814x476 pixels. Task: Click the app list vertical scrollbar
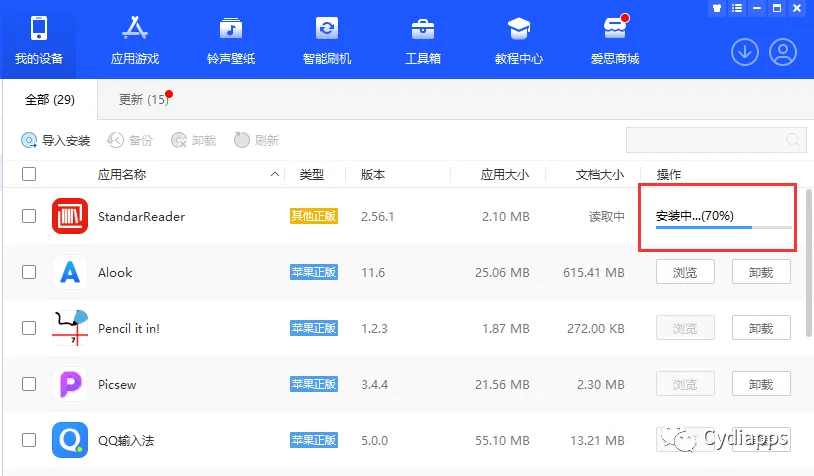809,262
